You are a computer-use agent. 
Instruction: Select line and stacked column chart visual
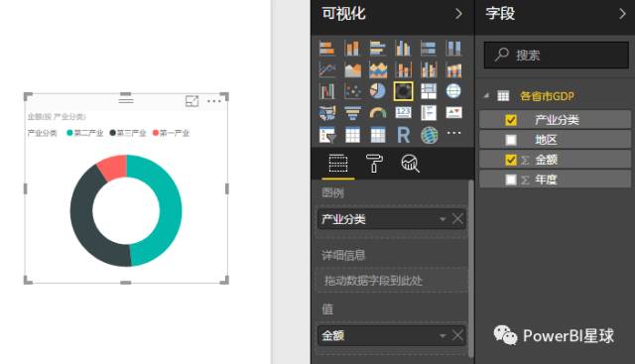click(403, 69)
